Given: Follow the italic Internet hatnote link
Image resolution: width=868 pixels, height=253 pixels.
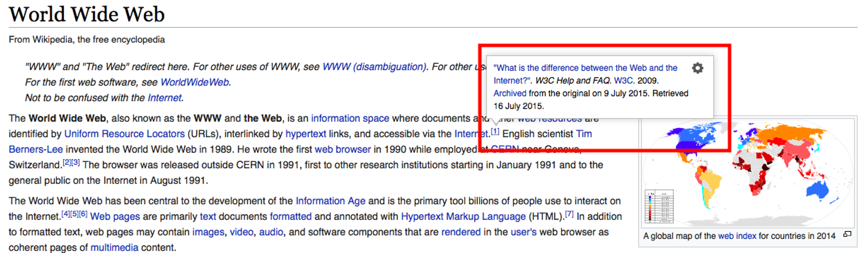Looking at the screenshot, I should pos(164,98).
